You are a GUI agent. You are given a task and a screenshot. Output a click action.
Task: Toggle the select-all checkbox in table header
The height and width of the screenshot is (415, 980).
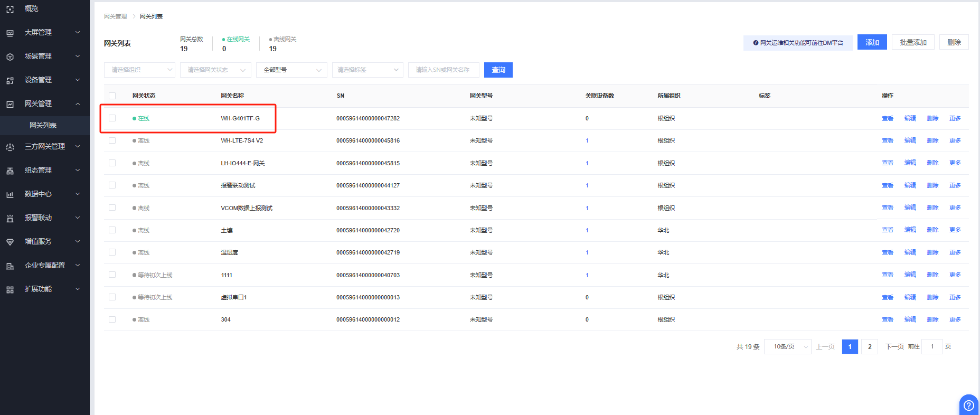[x=112, y=96]
